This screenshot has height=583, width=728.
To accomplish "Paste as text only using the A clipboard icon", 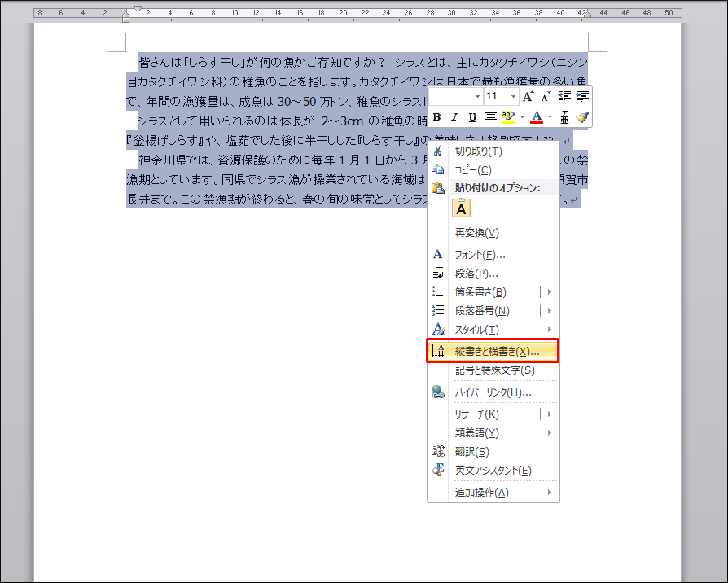I will 462,208.
